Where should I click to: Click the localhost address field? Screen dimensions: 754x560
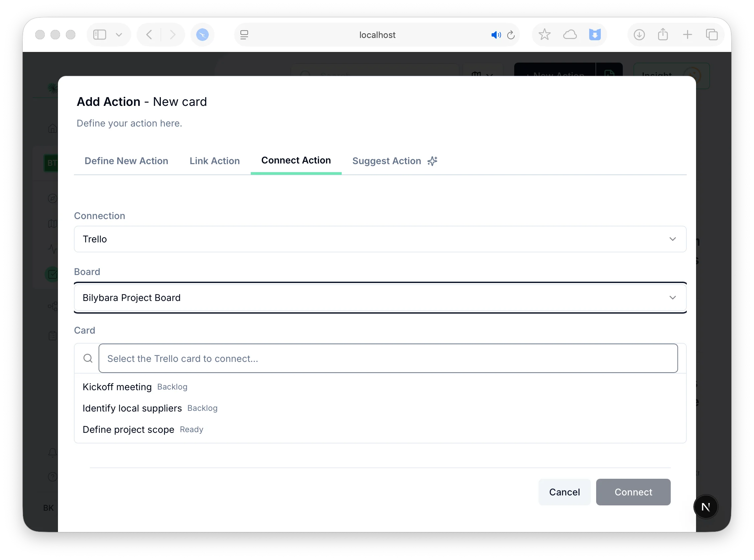coord(377,35)
